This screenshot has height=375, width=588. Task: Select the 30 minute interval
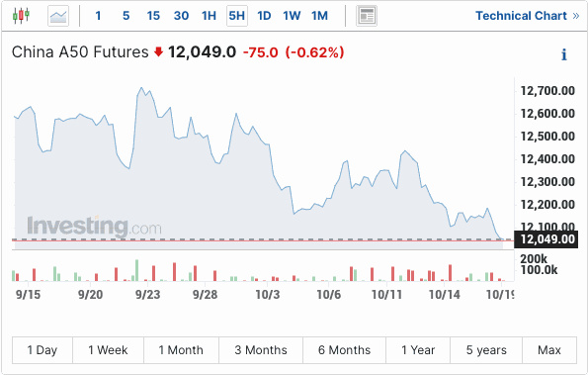pyautogui.click(x=181, y=16)
